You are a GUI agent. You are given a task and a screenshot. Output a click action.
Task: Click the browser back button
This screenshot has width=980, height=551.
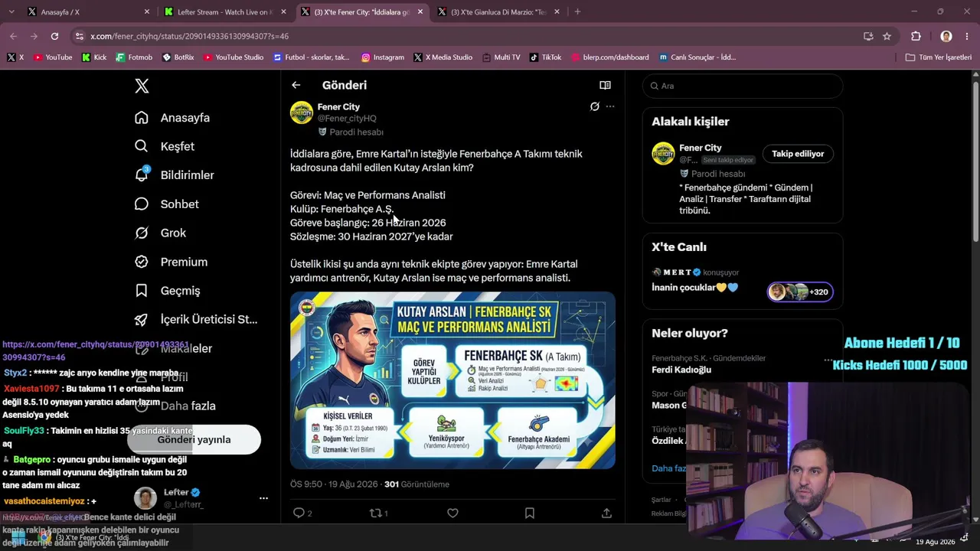(x=13, y=36)
